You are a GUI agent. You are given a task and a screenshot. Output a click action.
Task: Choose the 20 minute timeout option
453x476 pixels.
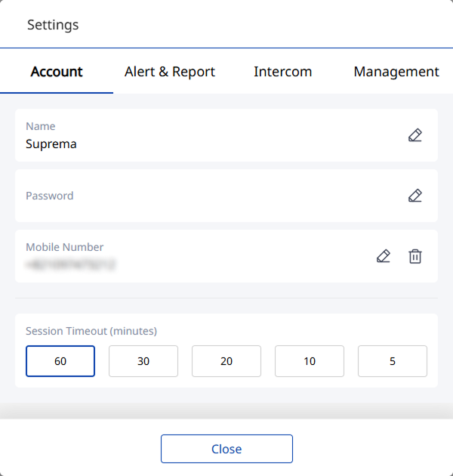pos(226,361)
